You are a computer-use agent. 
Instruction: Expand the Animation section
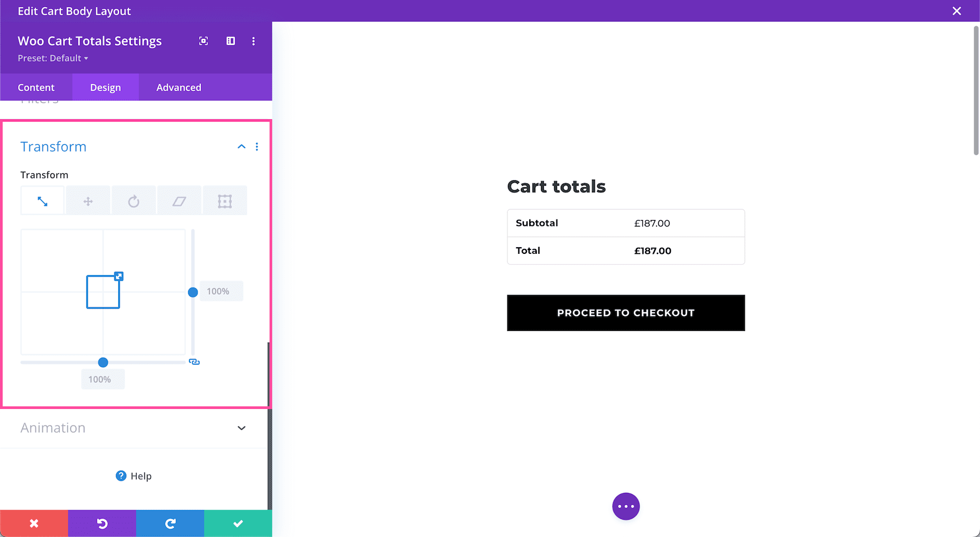click(241, 428)
